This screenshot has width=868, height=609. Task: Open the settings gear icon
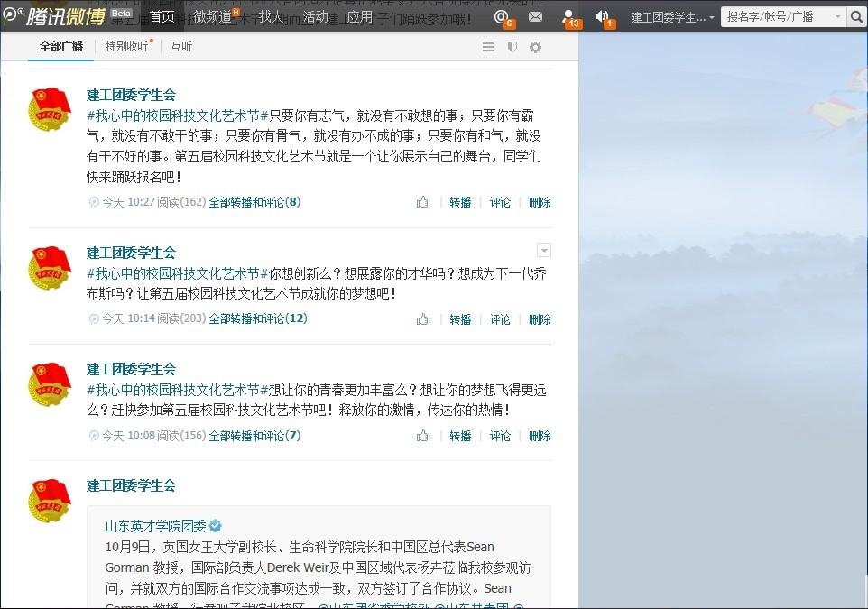[536, 47]
